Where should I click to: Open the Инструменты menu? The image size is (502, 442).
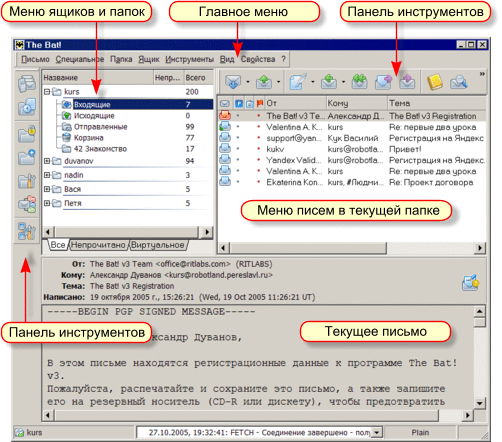(x=189, y=59)
